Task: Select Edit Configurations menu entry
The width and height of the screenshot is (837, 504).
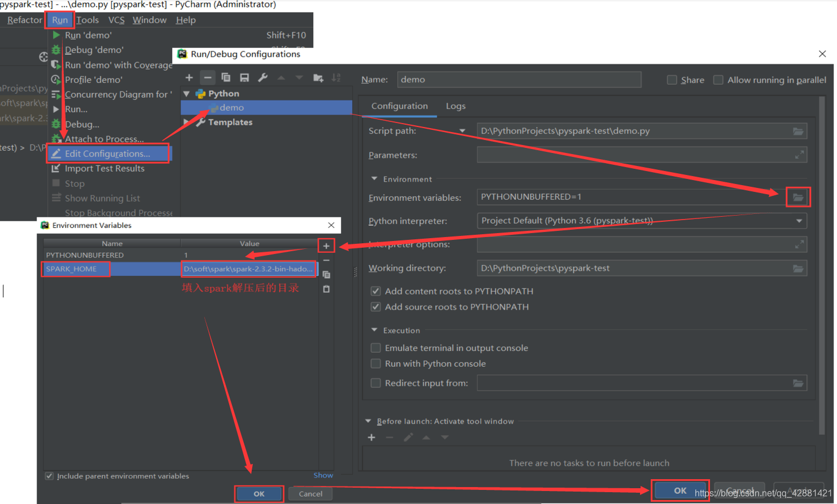Action: point(108,154)
